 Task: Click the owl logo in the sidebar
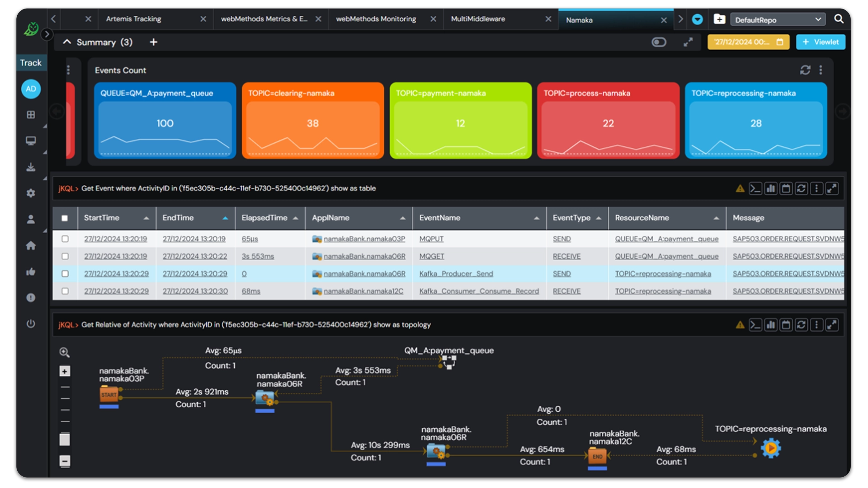pyautogui.click(x=31, y=29)
